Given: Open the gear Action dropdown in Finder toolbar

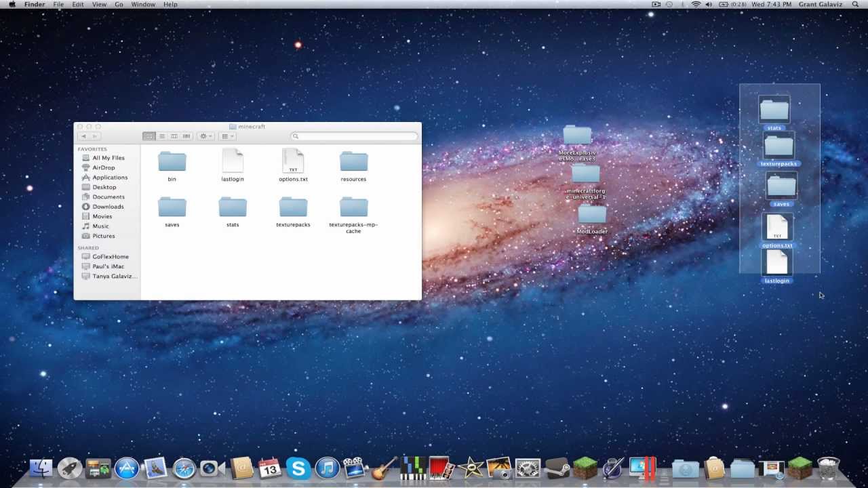Looking at the screenshot, I should [x=205, y=136].
